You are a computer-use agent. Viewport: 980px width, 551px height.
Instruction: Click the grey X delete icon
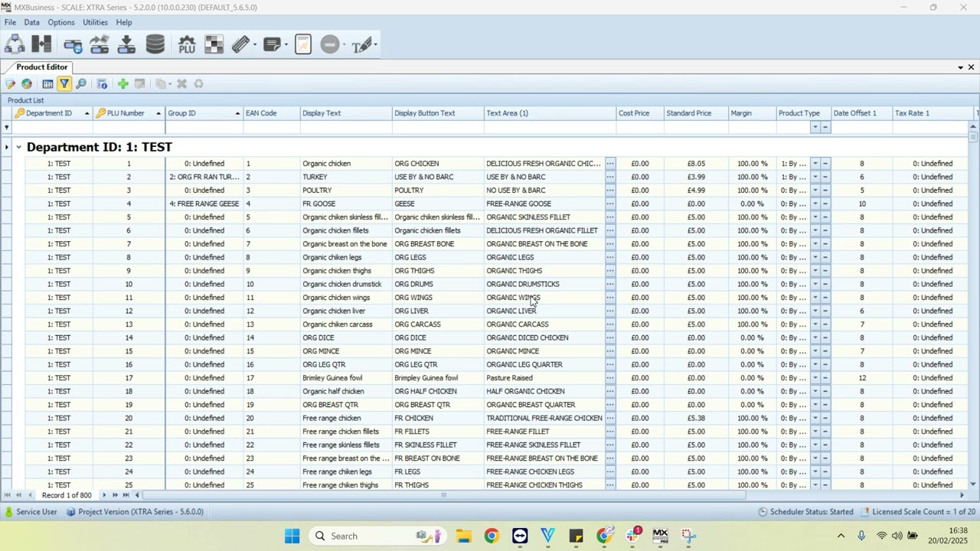(x=181, y=84)
